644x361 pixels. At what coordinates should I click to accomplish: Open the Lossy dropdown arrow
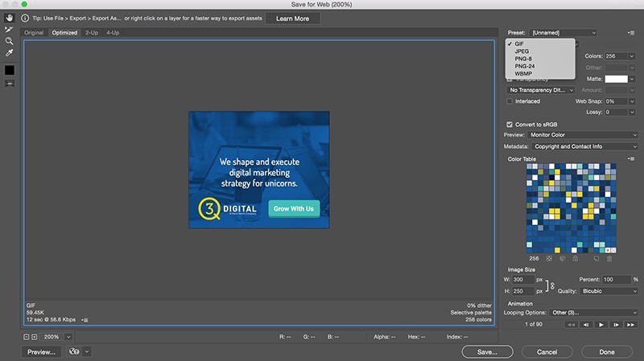632,112
